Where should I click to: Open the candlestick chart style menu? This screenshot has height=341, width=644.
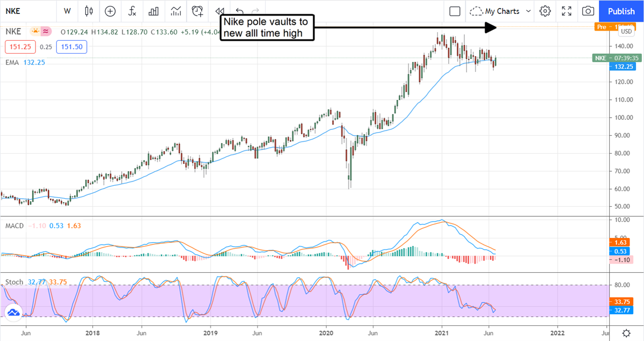point(89,11)
